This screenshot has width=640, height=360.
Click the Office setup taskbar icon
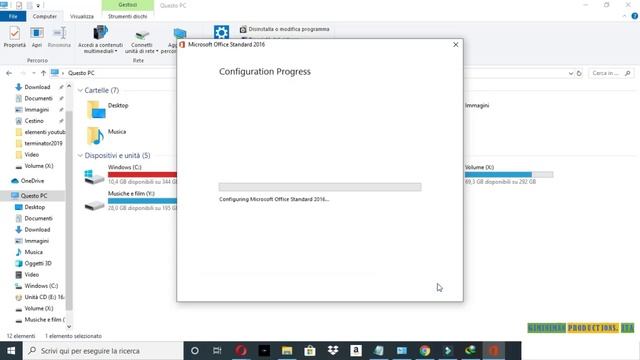pyautogui.click(x=494, y=351)
